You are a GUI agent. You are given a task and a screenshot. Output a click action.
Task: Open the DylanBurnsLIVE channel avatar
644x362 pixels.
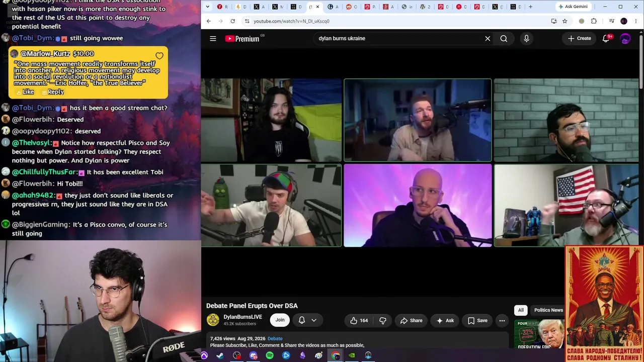[x=213, y=320]
